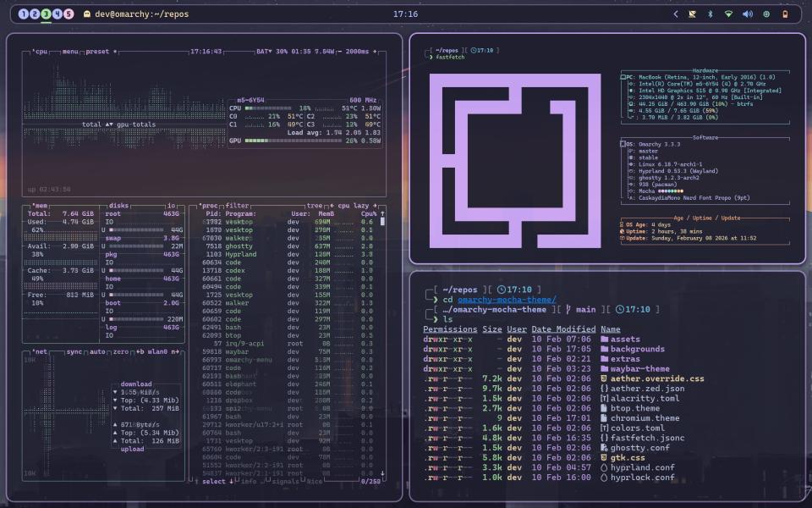Select the 59818 waybar process row
The width and height of the screenshot is (812, 508).
[288, 352]
